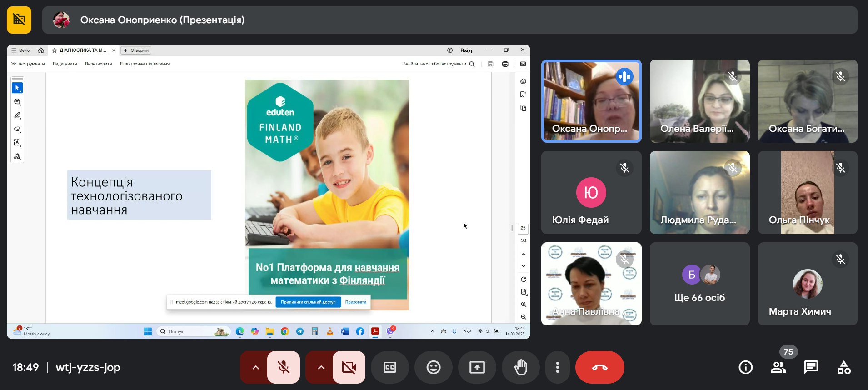The height and width of the screenshot is (390, 868).
Task: Select the highlight pen tool
Action: [x=17, y=115]
